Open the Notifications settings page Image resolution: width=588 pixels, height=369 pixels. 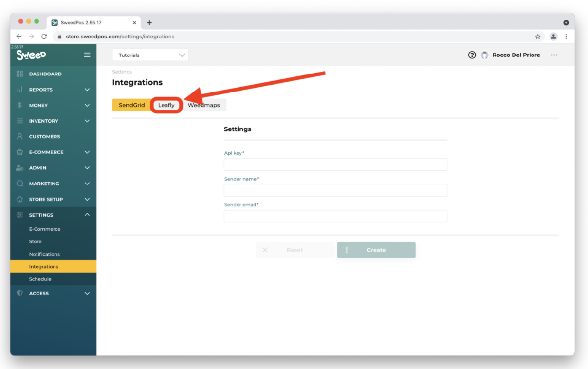[x=44, y=254]
